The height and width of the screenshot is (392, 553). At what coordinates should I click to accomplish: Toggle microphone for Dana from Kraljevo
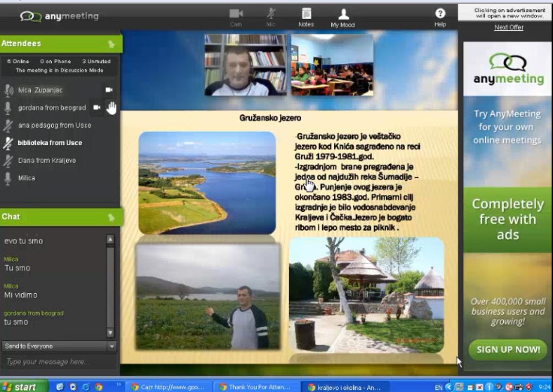pos(8,161)
